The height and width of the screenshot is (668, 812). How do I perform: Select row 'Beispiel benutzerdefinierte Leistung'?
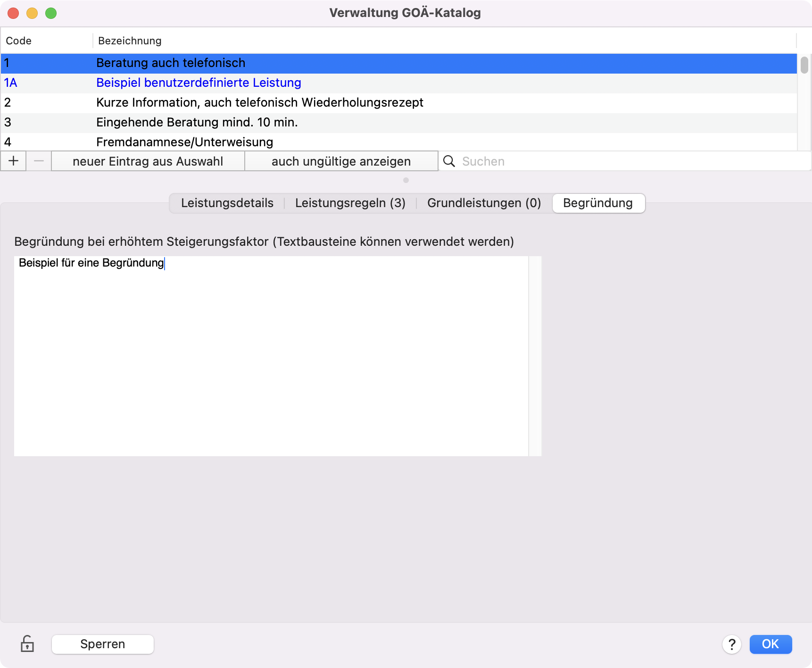point(399,83)
